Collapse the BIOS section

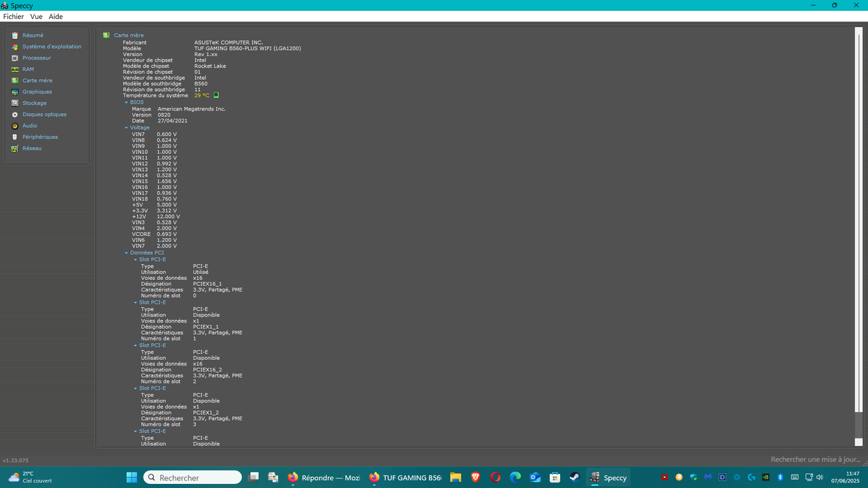[x=126, y=102]
